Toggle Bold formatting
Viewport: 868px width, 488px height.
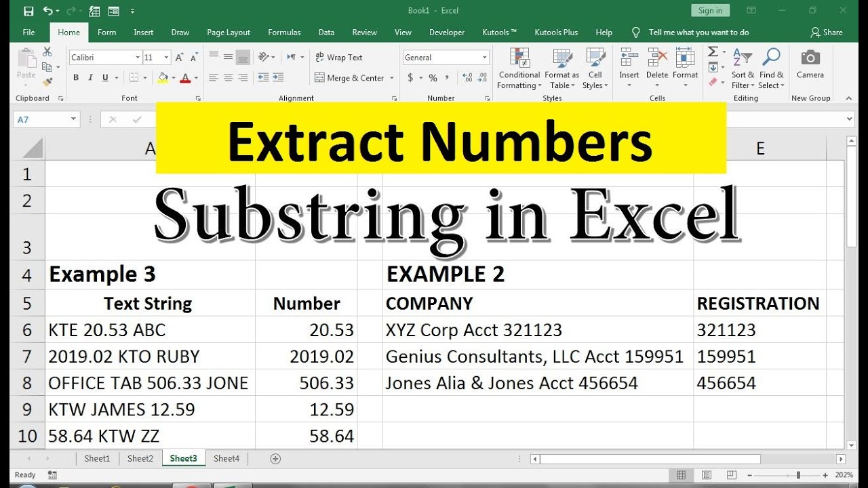[x=76, y=78]
